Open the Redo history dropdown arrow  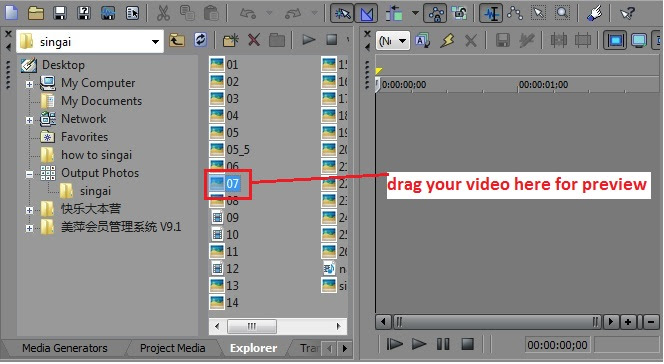tap(314, 13)
